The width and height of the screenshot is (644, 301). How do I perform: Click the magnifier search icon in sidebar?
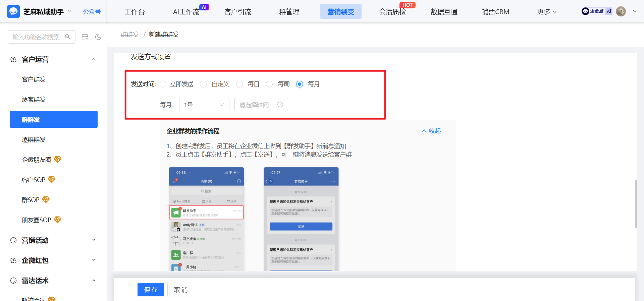click(67, 37)
